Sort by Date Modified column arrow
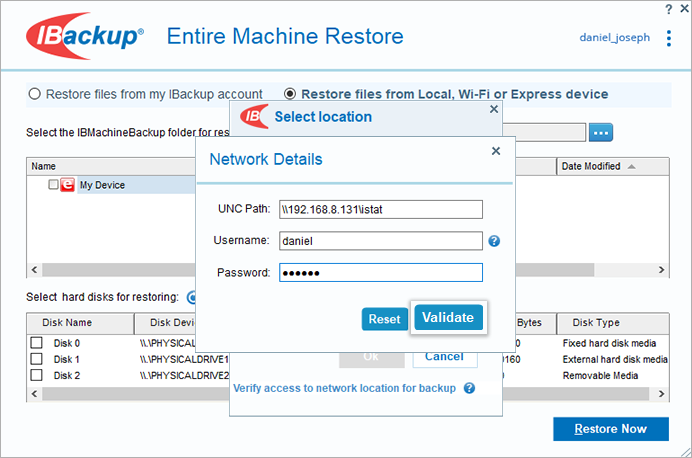This screenshot has height=458, width=692. point(632,166)
